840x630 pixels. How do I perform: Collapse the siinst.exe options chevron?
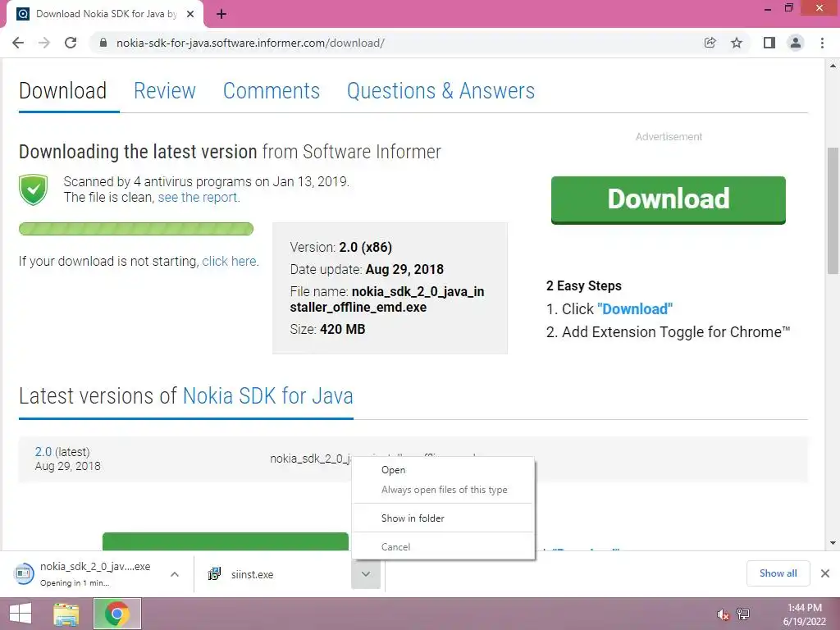point(366,574)
